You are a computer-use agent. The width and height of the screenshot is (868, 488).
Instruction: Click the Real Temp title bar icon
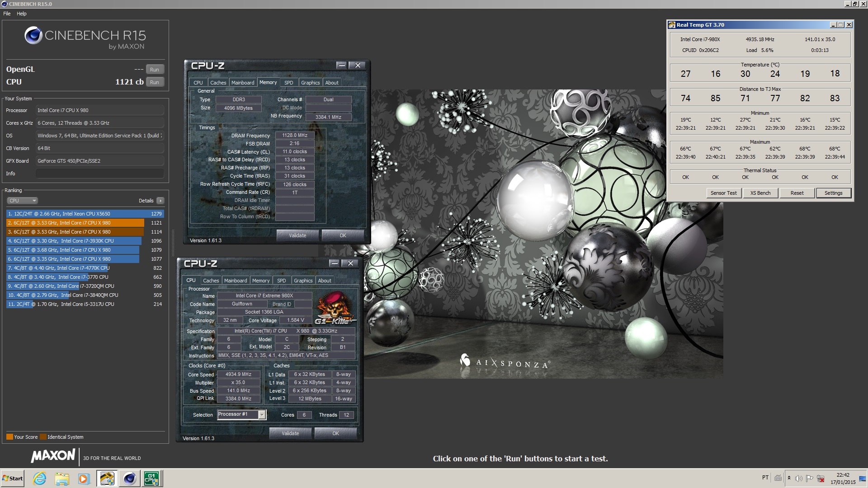tap(672, 25)
